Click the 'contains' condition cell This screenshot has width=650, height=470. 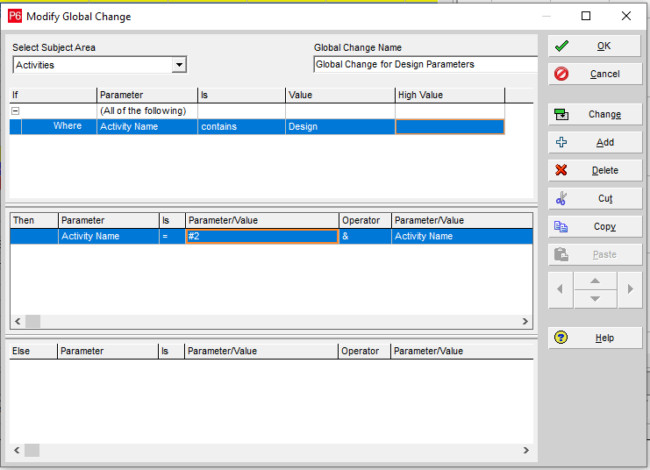pyautogui.click(x=241, y=127)
